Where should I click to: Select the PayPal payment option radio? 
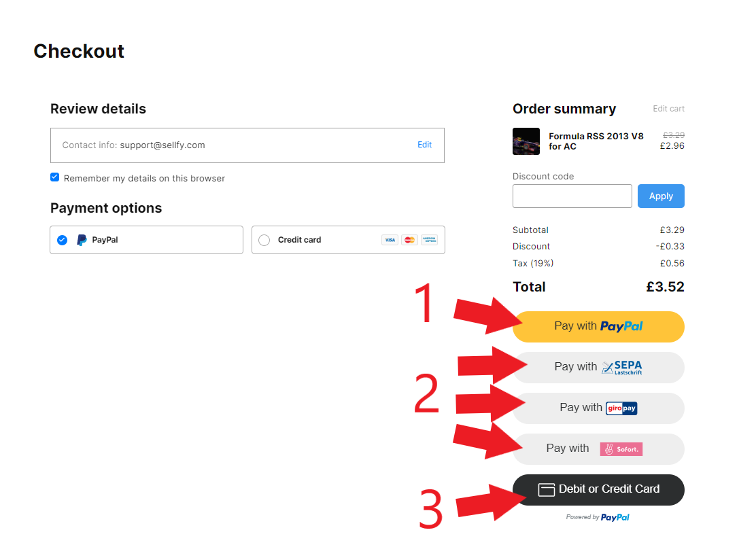[x=62, y=240]
